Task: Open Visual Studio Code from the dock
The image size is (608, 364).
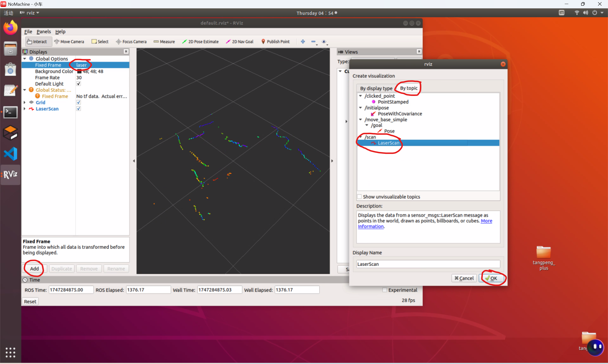Action: tap(10, 154)
